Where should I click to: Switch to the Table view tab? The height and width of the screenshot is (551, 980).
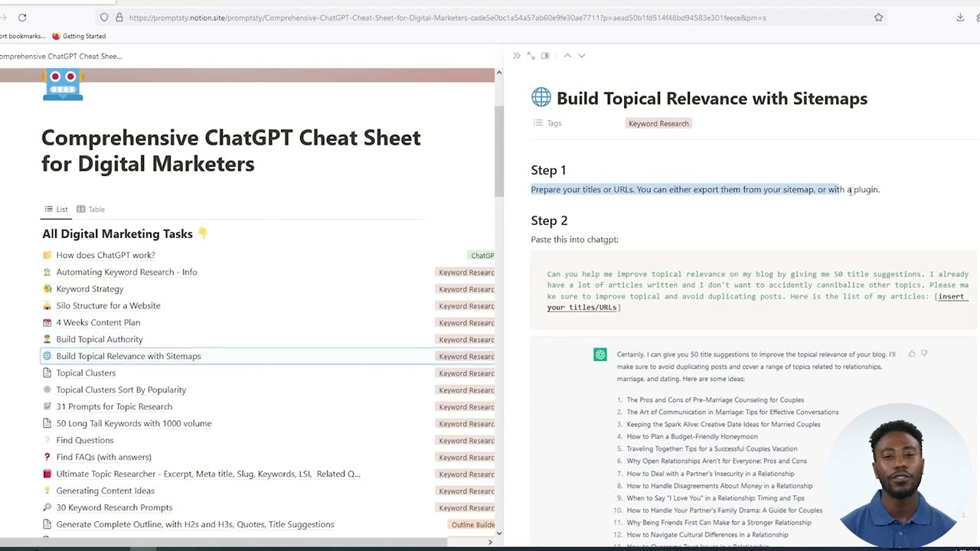click(x=90, y=209)
